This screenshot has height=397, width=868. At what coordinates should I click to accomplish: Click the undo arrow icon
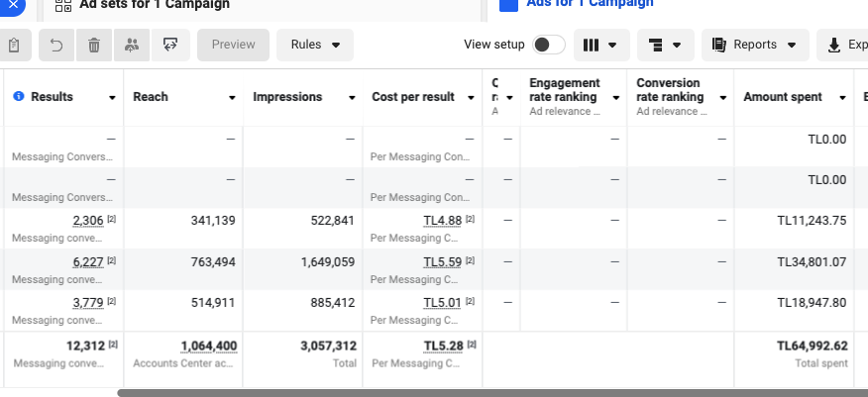[x=56, y=45]
